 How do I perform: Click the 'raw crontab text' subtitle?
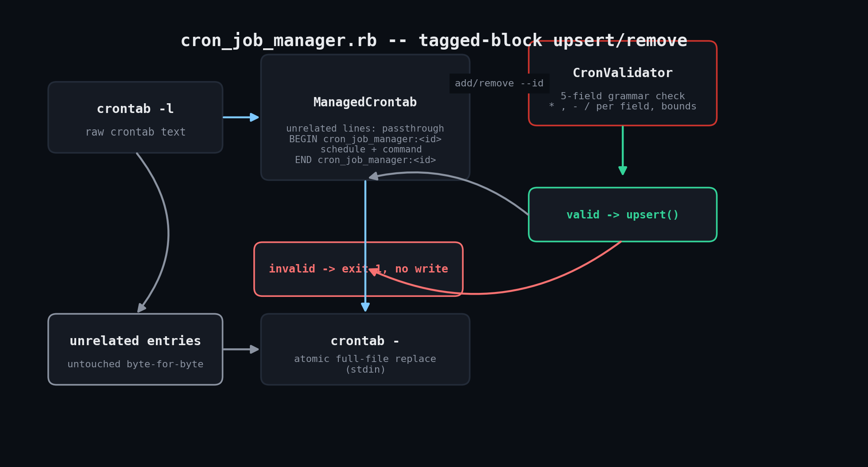[x=136, y=132]
